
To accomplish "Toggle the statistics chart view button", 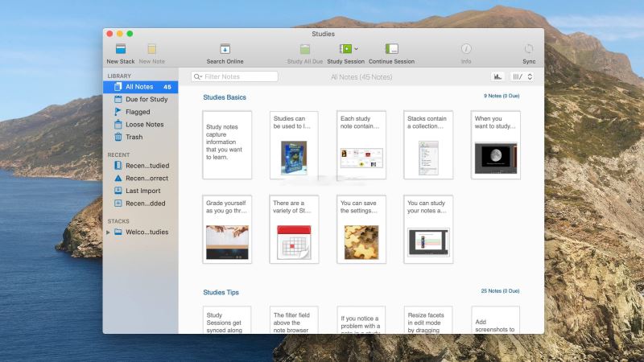I will (x=497, y=76).
